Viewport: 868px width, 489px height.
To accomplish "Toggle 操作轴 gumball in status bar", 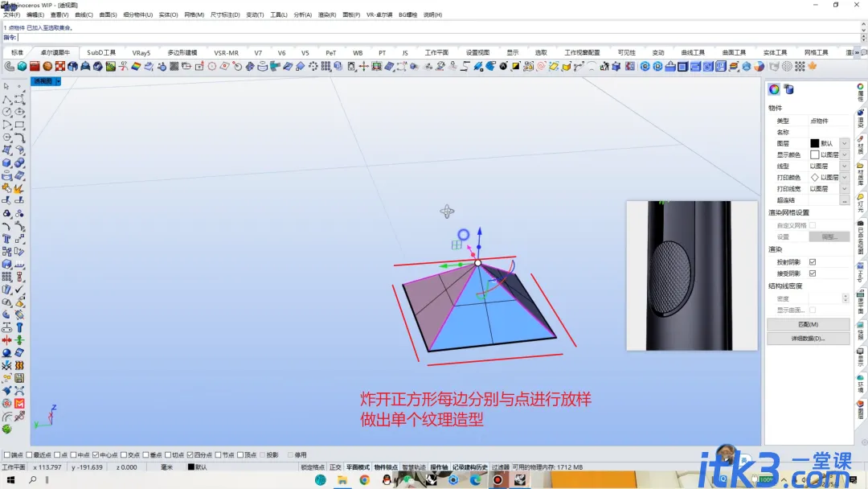I will click(x=439, y=467).
